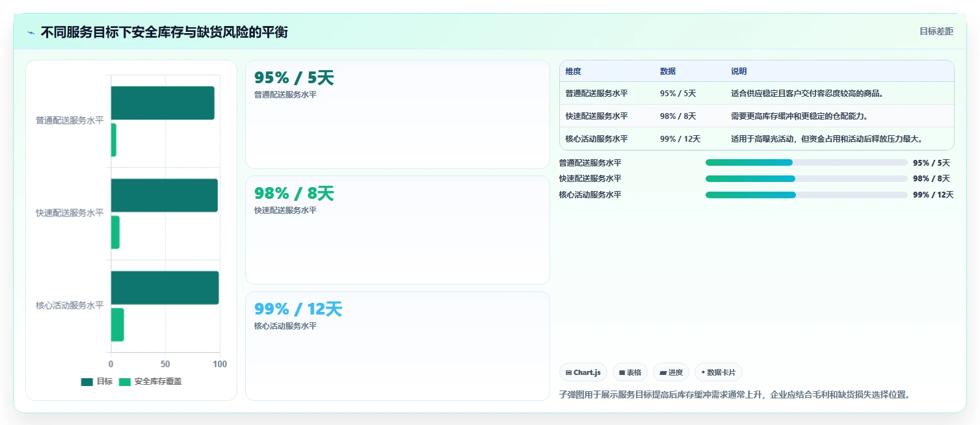Toggle the 安全库存覆盖 legend swatch

click(x=124, y=381)
